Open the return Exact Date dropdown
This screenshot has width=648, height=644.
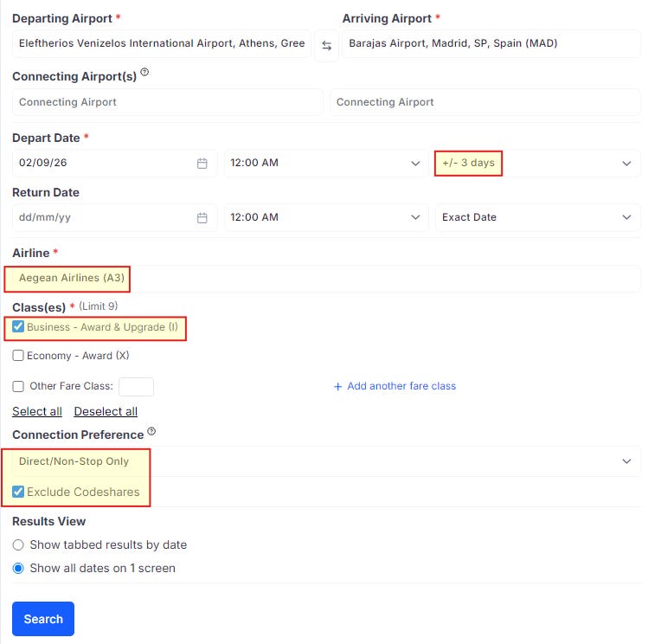pyautogui.click(x=537, y=217)
